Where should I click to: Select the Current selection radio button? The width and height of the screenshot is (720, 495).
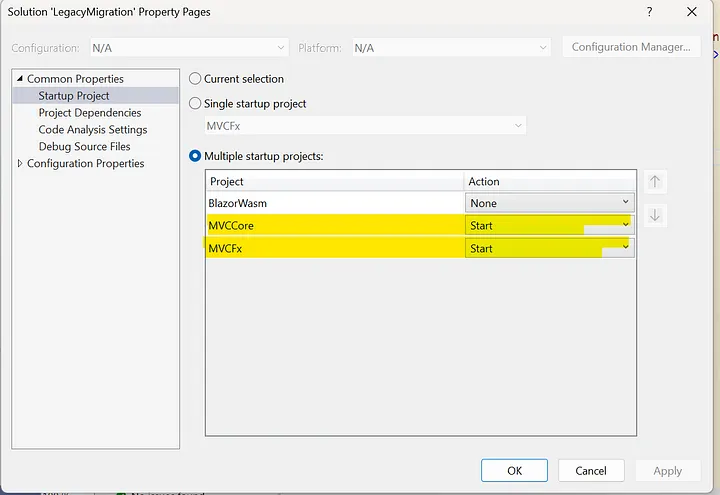coord(195,79)
